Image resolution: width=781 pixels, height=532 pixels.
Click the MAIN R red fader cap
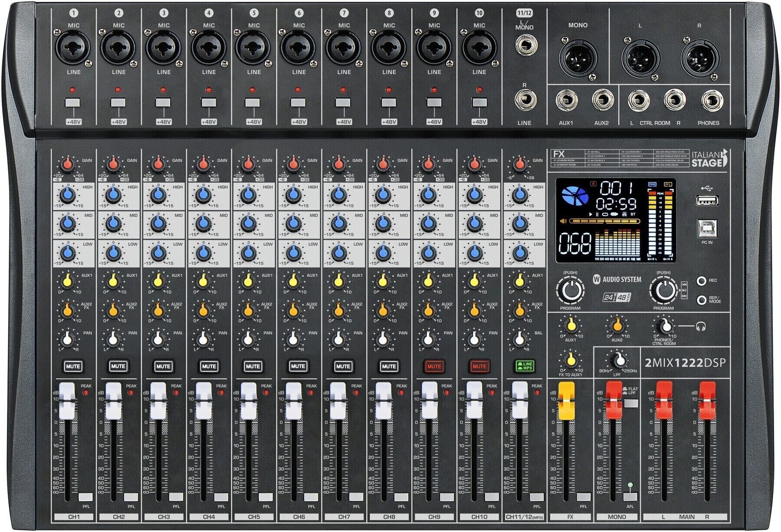(707, 400)
